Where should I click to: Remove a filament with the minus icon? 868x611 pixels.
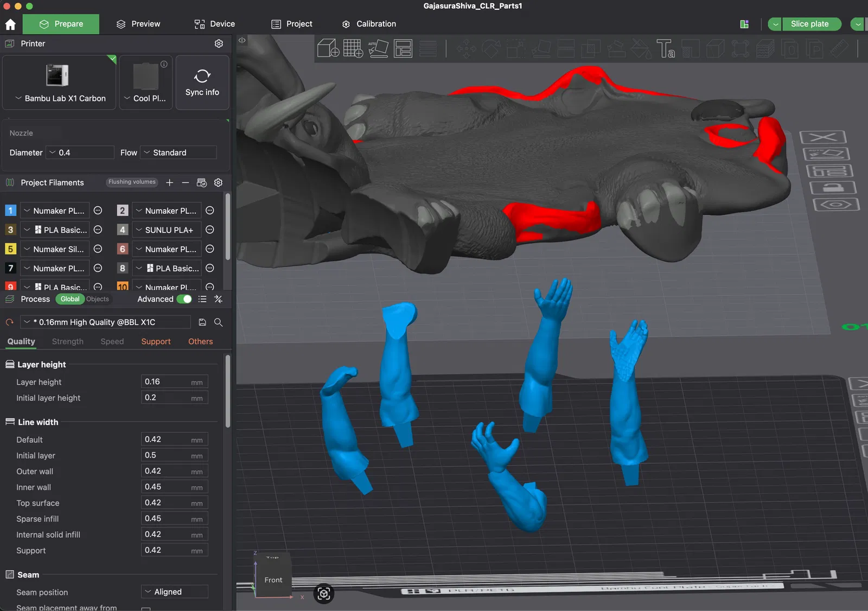[x=186, y=183]
